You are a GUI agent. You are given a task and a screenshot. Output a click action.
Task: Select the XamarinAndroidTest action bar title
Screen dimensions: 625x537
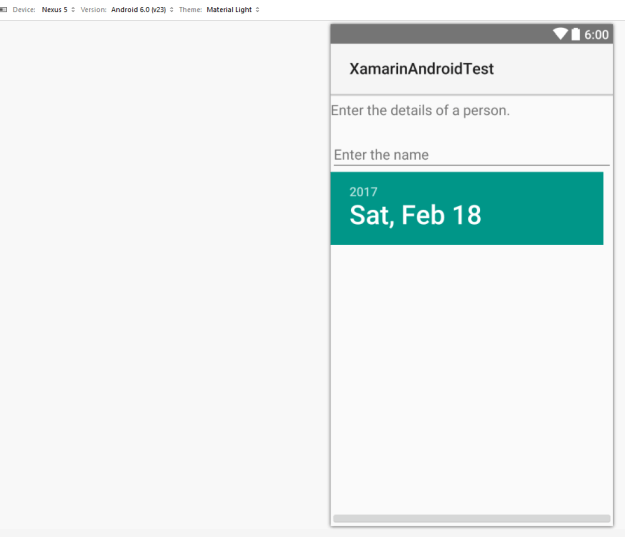click(x=421, y=69)
